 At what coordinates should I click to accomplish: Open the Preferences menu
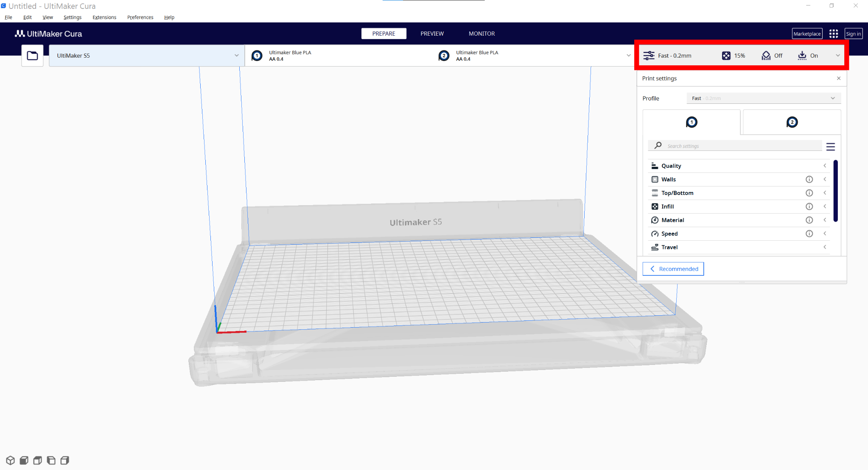tap(140, 17)
